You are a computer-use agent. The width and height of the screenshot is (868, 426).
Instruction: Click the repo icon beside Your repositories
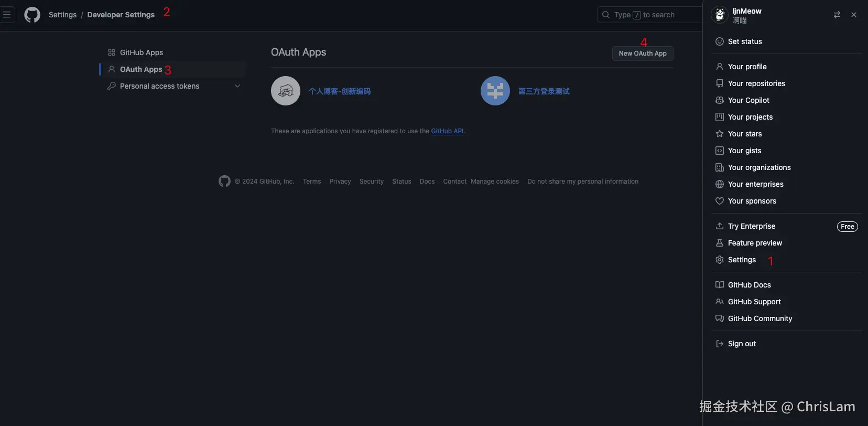pyautogui.click(x=720, y=83)
